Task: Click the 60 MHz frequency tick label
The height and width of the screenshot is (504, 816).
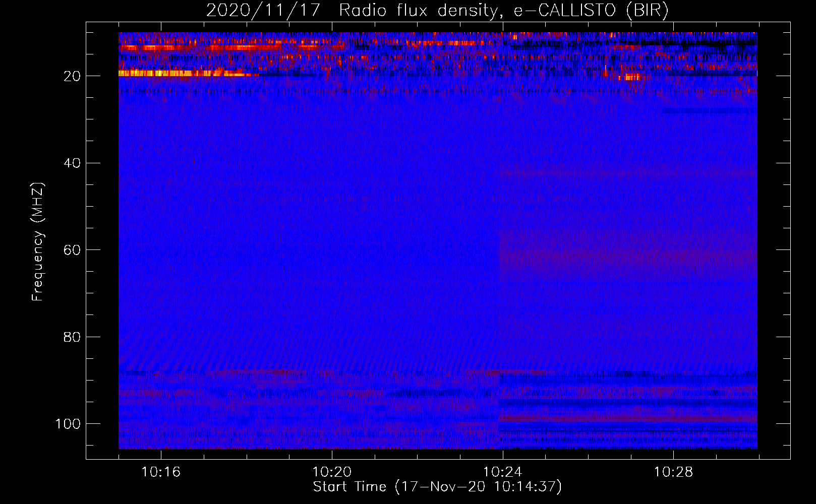Action: click(x=72, y=250)
